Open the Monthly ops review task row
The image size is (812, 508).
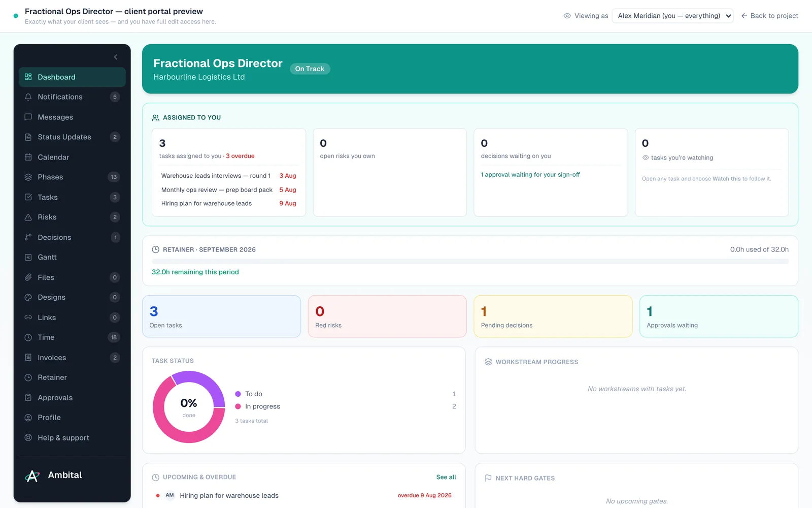pyautogui.click(x=229, y=189)
